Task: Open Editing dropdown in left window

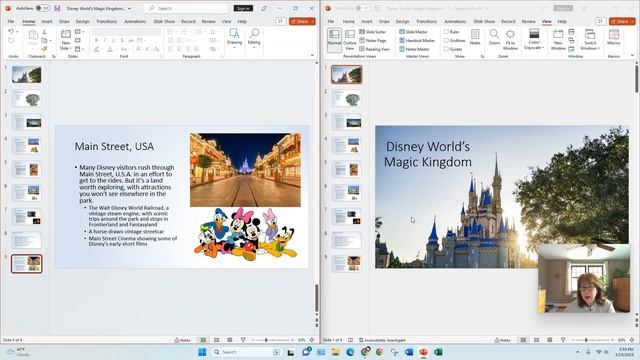Action: point(254,38)
